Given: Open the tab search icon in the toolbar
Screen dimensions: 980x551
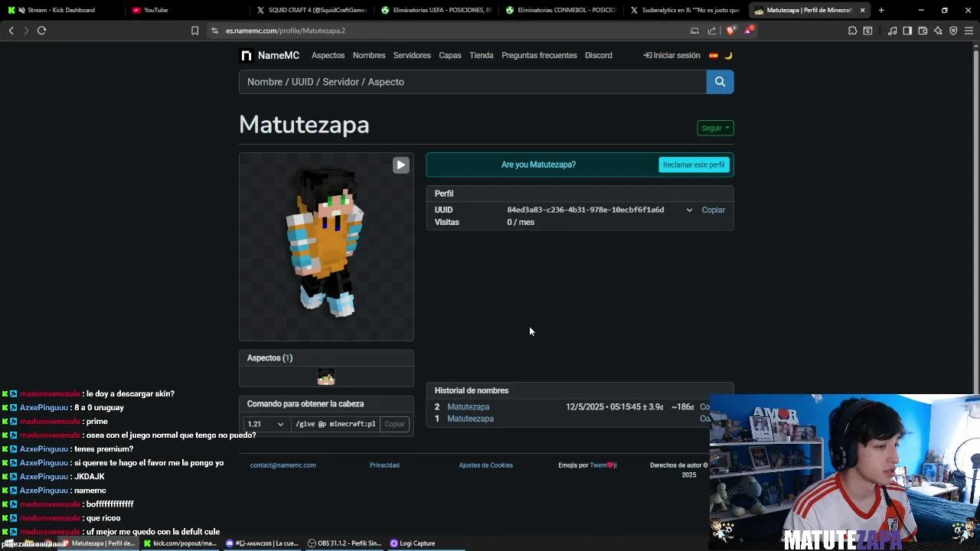Looking at the screenshot, I should point(867,31).
